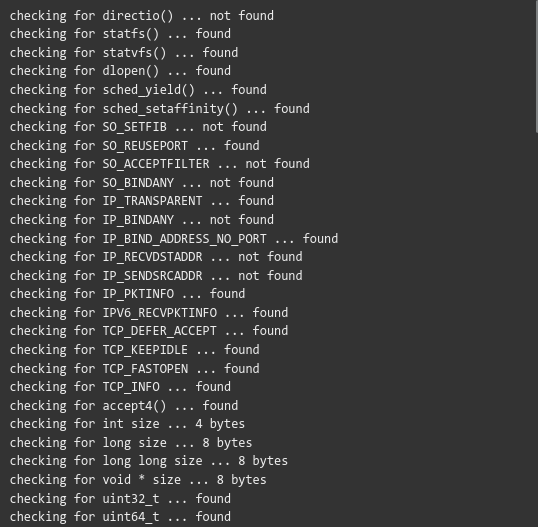This screenshot has height=527, width=538.
Task: Click the TCP_FASTOPEN text
Action: point(145,369)
